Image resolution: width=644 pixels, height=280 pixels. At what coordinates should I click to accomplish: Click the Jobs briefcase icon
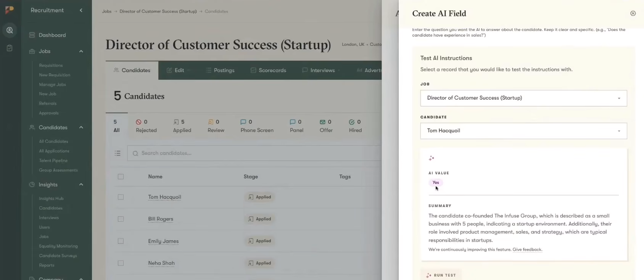[32, 51]
